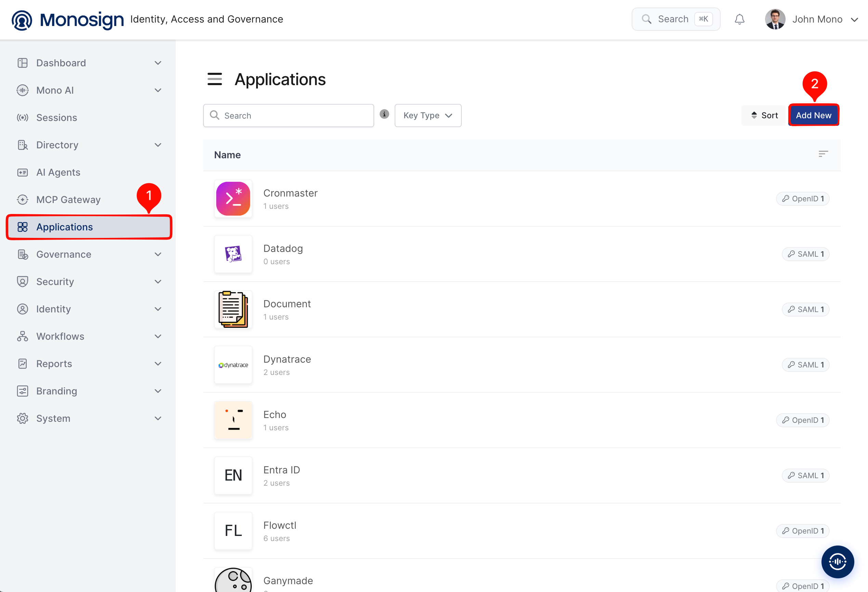Click the Dynatrace app logo
The width and height of the screenshot is (868, 592).
(233, 365)
